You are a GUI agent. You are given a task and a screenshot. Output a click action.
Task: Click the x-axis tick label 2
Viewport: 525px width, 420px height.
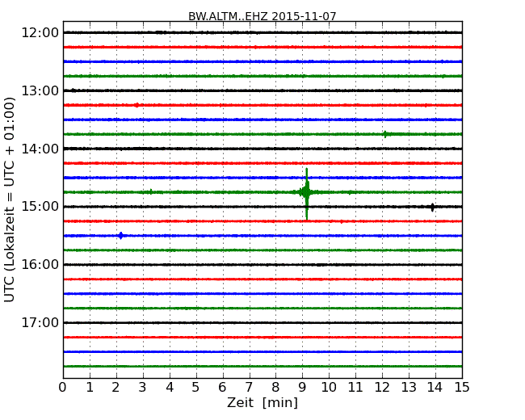pos(115,388)
